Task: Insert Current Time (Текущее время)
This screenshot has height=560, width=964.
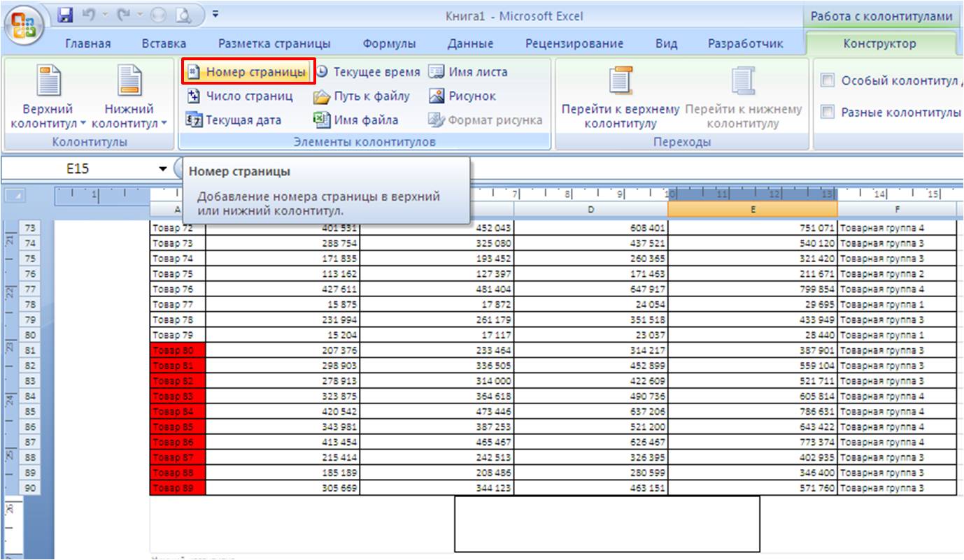Action: click(x=368, y=72)
